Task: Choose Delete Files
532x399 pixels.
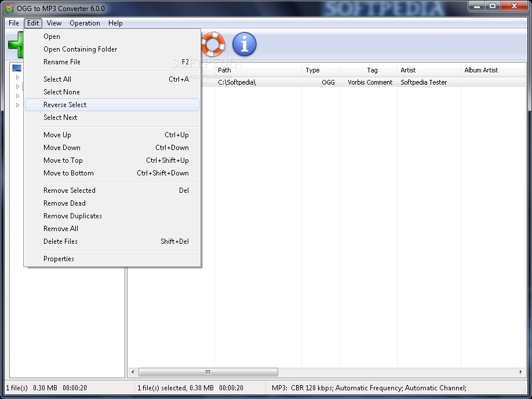Action: pos(112,241)
